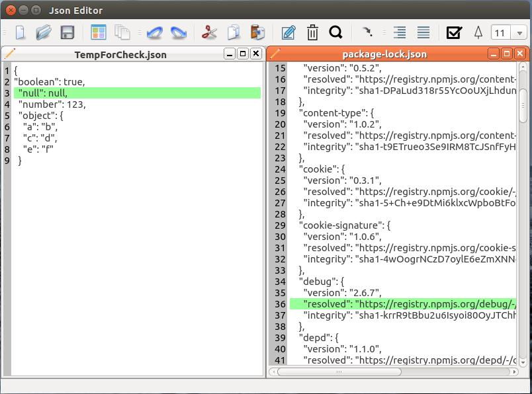Close the Json Editor main window
This screenshot has width=532, height=394.
coord(11,11)
